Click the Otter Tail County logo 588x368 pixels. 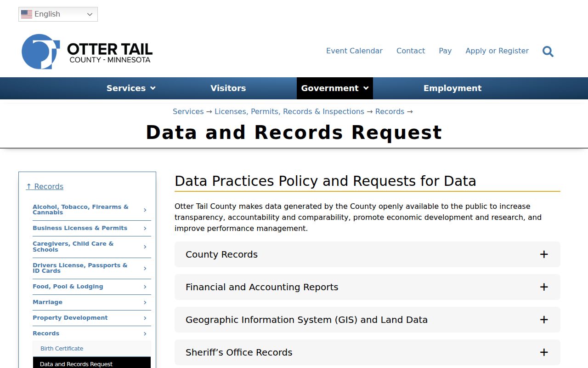pos(87,52)
